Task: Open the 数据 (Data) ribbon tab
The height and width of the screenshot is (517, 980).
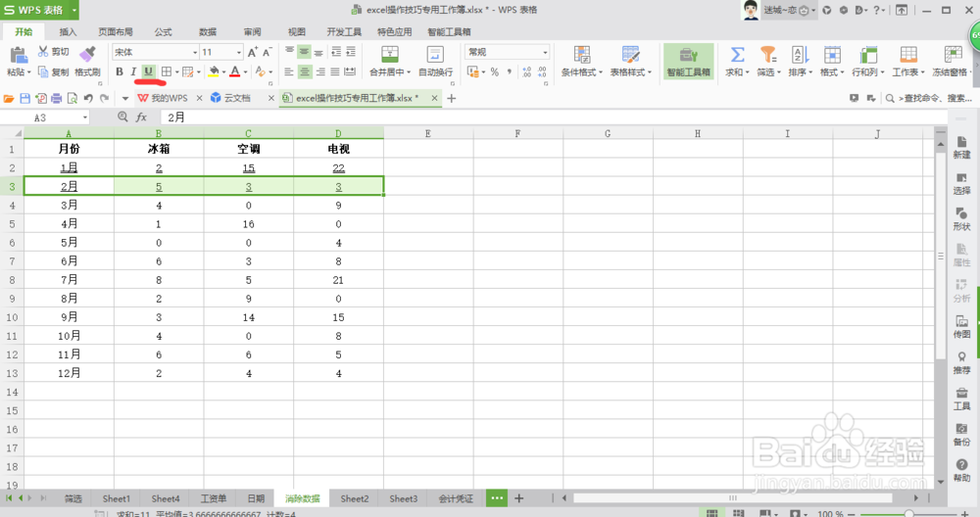Action: [x=208, y=32]
